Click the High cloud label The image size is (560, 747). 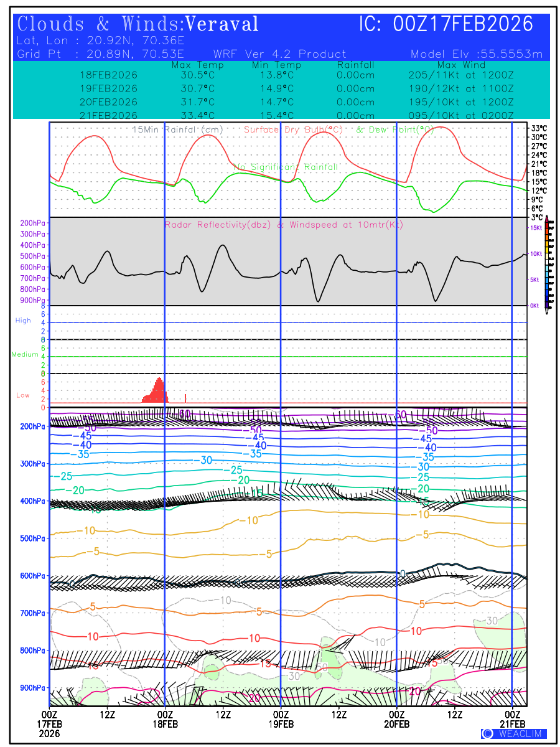click(x=23, y=321)
